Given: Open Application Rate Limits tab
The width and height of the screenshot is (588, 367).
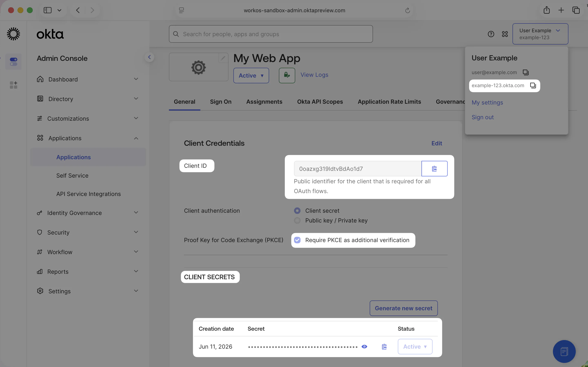Looking at the screenshot, I should tap(389, 102).
